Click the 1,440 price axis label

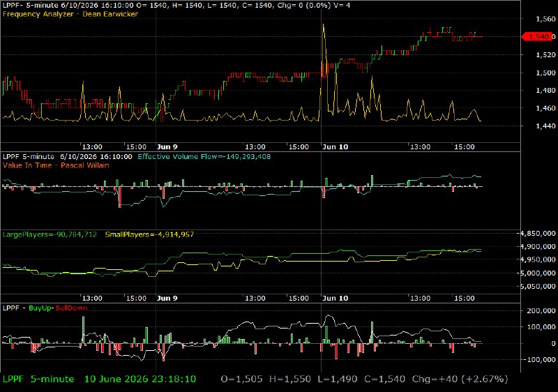tap(545, 126)
